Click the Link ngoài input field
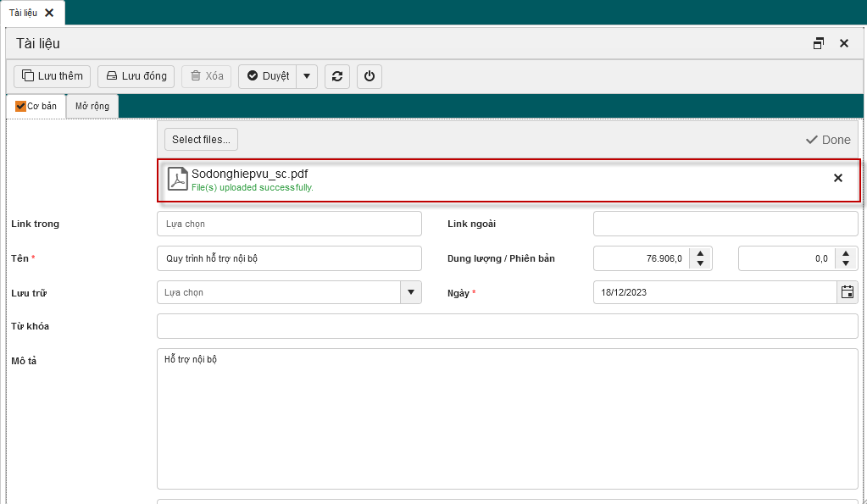The image size is (867, 504). click(725, 224)
